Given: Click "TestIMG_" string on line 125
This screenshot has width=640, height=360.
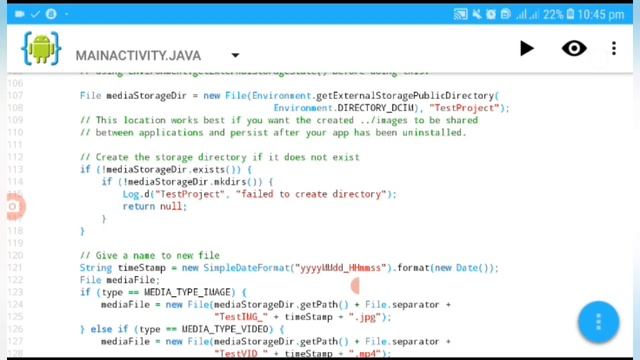Looking at the screenshot, I should 241,317.
